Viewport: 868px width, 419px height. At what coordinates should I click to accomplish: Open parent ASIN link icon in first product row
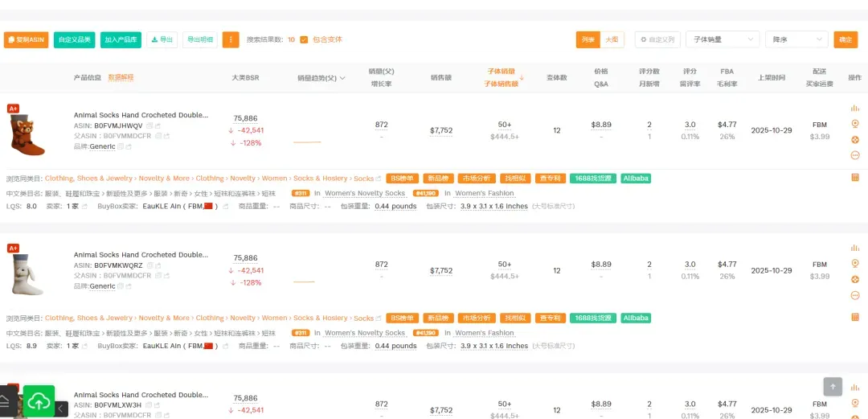[166, 136]
